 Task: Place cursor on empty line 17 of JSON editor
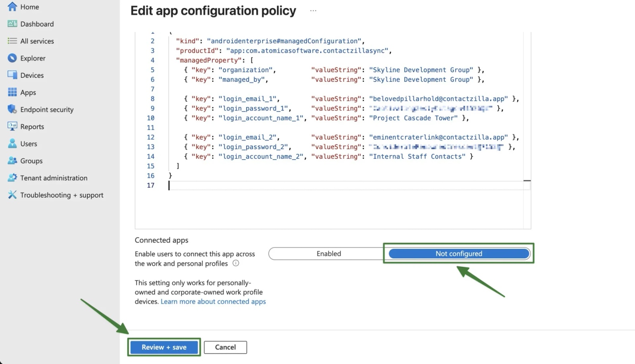[349, 185]
